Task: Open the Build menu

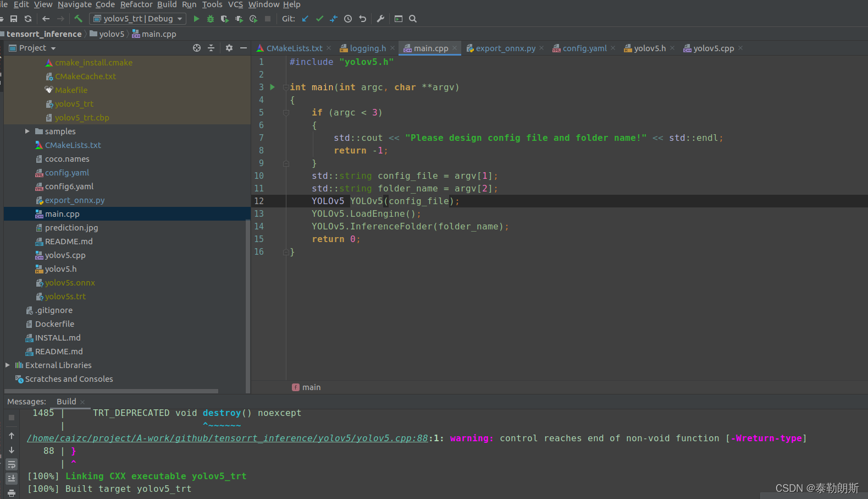Action: [x=167, y=4]
